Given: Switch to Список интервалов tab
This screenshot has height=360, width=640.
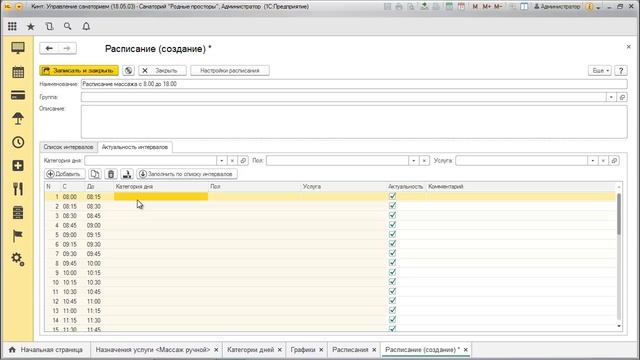Looking at the screenshot, I should [x=69, y=147].
